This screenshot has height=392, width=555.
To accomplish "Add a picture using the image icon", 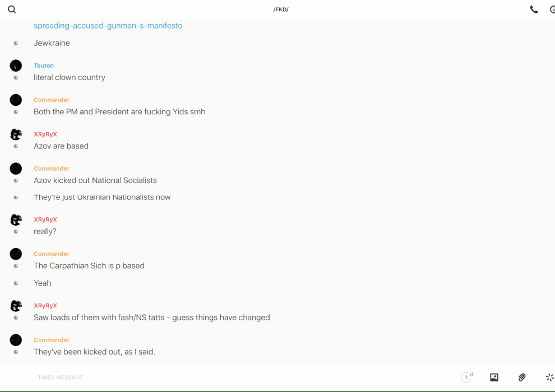I will click(494, 377).
